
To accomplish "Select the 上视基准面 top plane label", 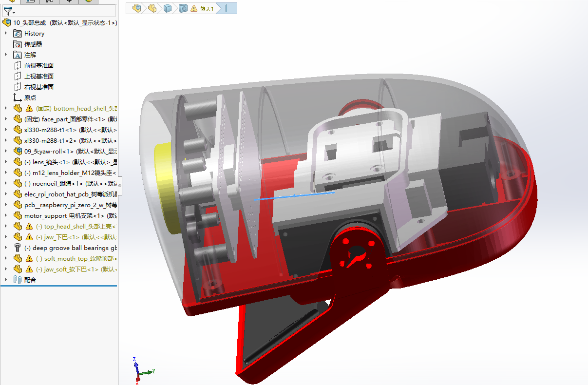I will [x=39, y=76].
